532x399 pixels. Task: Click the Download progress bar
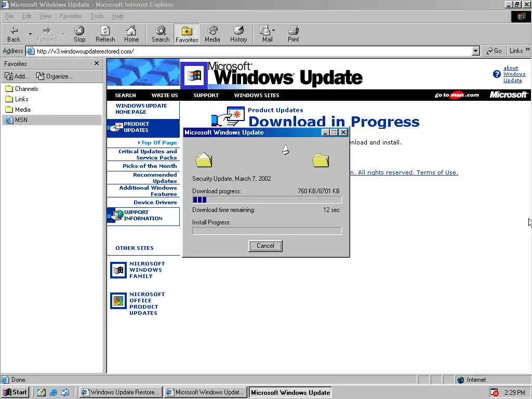(x=267, y=200)
